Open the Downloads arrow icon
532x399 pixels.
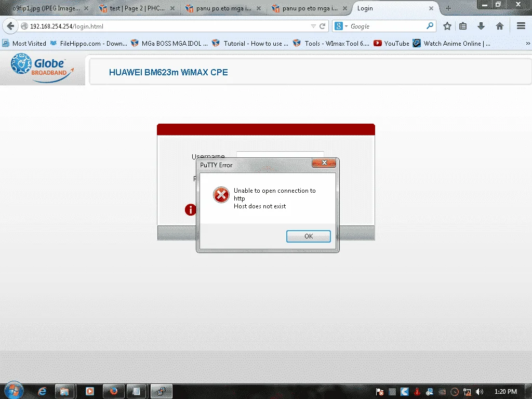(x=481, y=26)
